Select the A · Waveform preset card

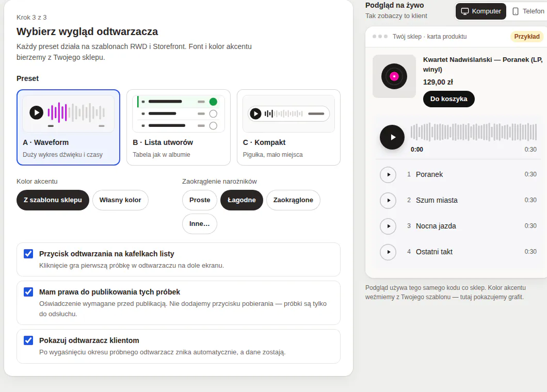[x=68, y=127]
